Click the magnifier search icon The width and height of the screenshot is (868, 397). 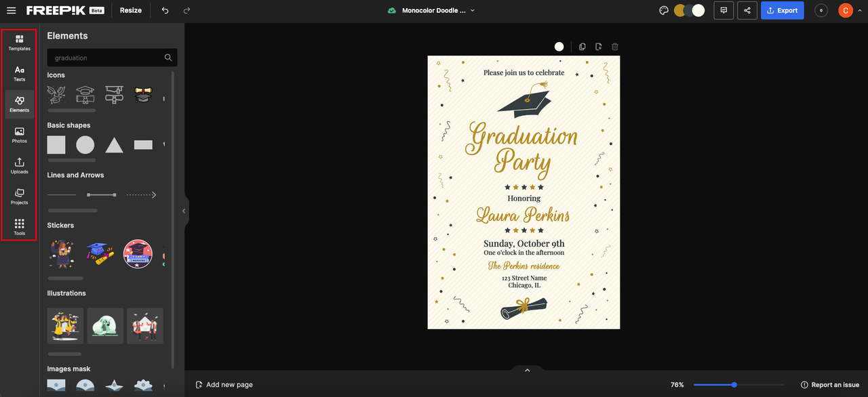tap(168, 58)
